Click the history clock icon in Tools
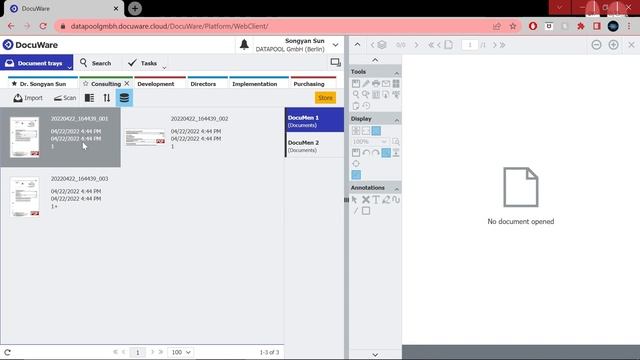This screenshot has height=360, width=640. click(366, 106)
